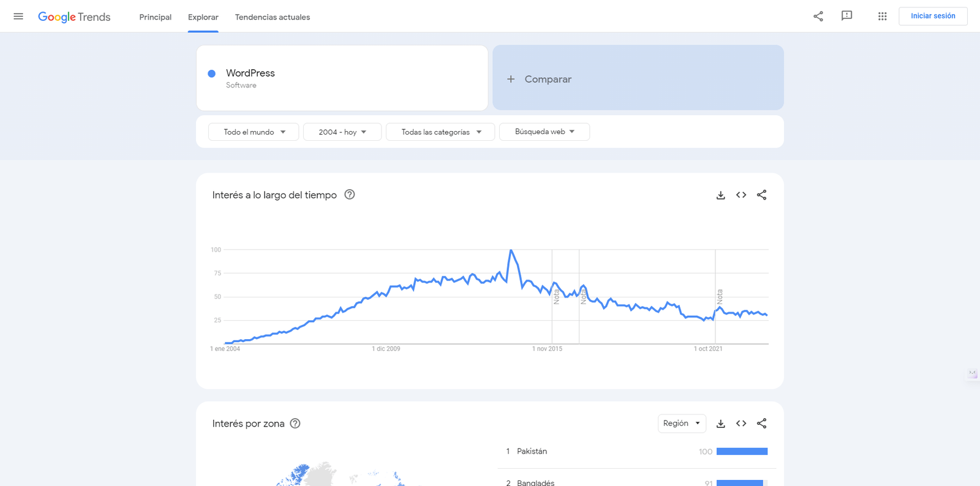Share the Interés a lo largo del tiempo chart
Viewport: 980px width, 486px height.
pos(761,195)
